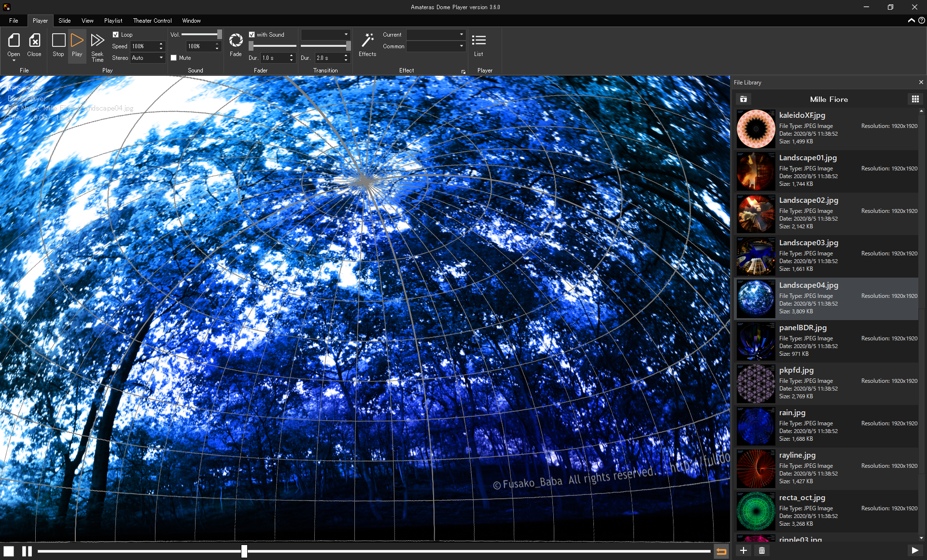Select the panelBDR.jpg thumbnail

tap(756, 341)
